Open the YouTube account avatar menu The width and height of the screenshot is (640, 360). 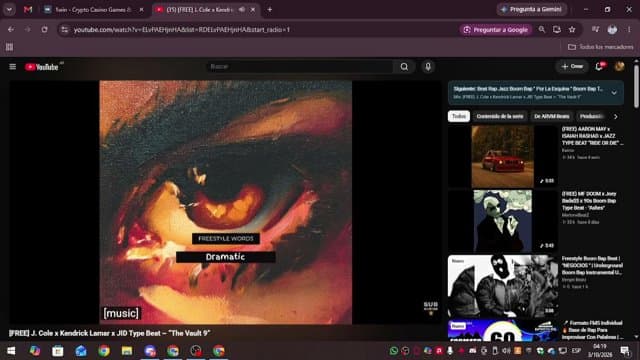(x=619, y=67)
